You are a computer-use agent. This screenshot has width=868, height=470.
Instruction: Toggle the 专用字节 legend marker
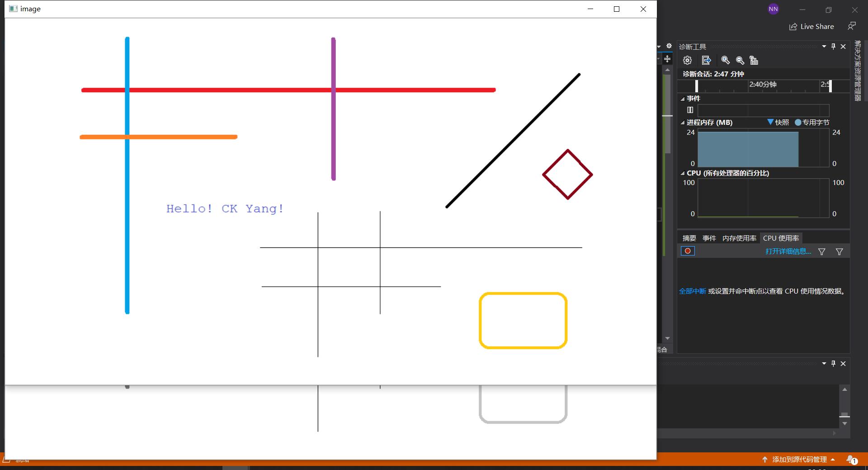[798, 122]
